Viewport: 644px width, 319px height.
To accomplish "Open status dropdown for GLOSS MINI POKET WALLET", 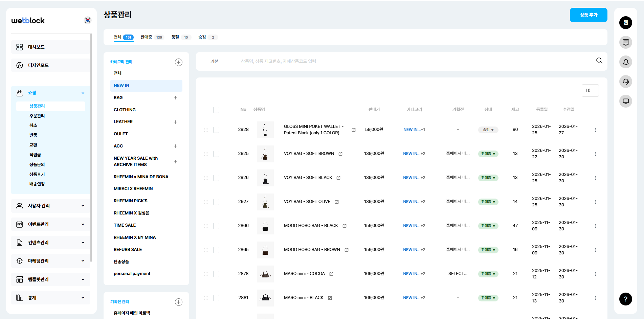I will point(488,130).
